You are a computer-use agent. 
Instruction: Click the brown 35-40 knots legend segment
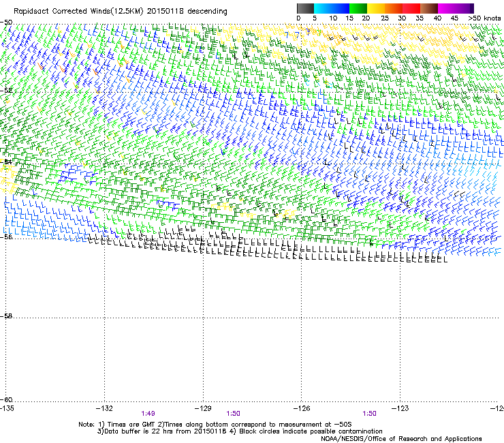(x=429, y=8)
